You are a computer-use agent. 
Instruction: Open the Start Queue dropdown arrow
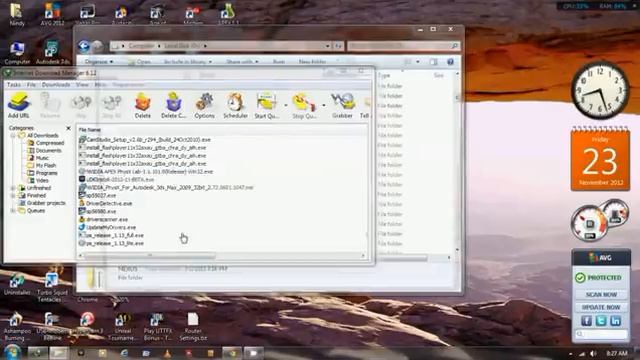tap(285, 105)
